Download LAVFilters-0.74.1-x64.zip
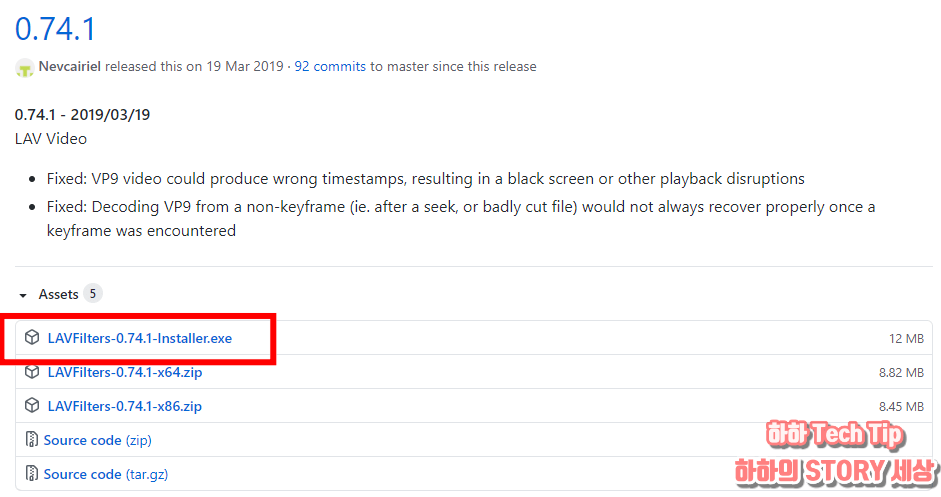The width and height of the screenshot is (941, 497). pos(125,373)
